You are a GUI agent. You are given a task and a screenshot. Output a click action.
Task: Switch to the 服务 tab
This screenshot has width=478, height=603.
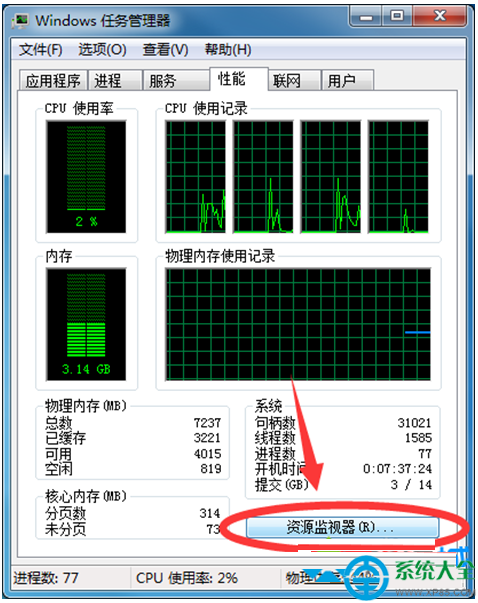[x=176, y=81]
